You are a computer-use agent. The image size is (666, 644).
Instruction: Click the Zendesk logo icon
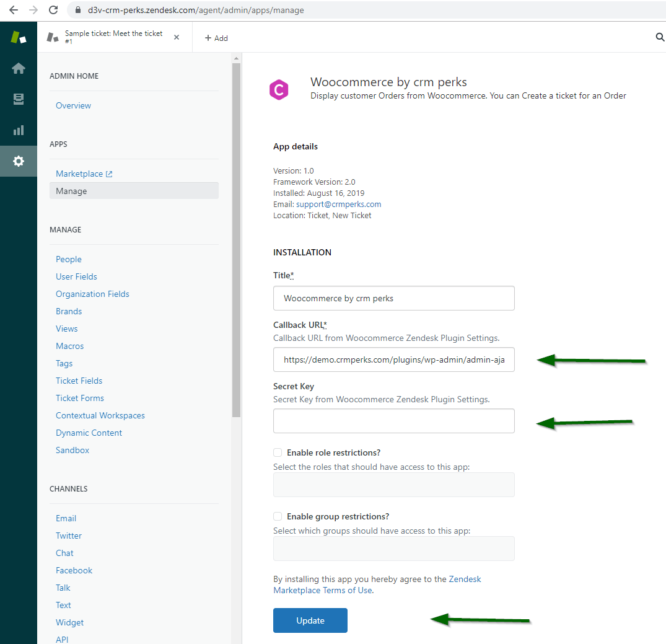click(x=19, y=37)
